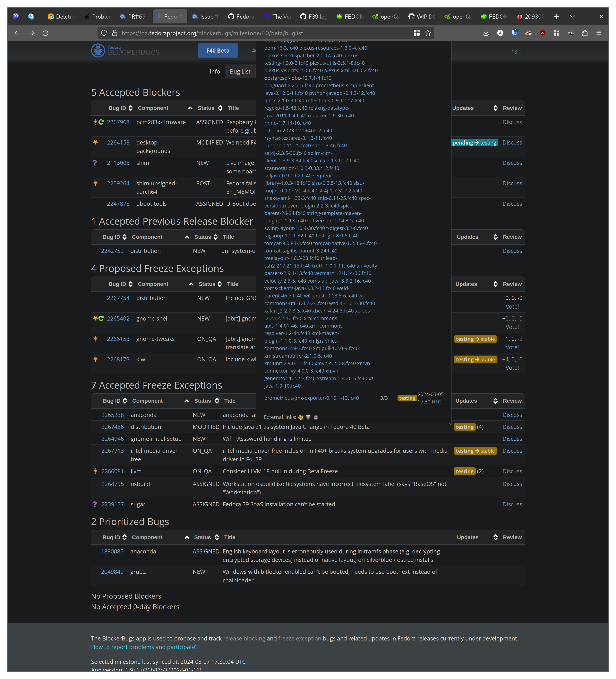Go back one page in browser
Screen dimensions: 616x679
pyautogui.click(x=17, y=33)
